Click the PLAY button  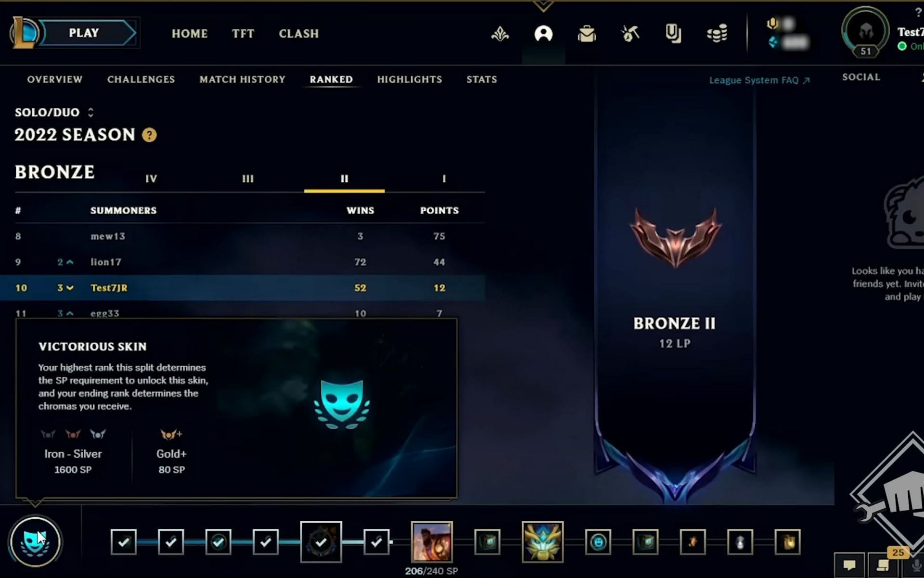tap(83, 33)
